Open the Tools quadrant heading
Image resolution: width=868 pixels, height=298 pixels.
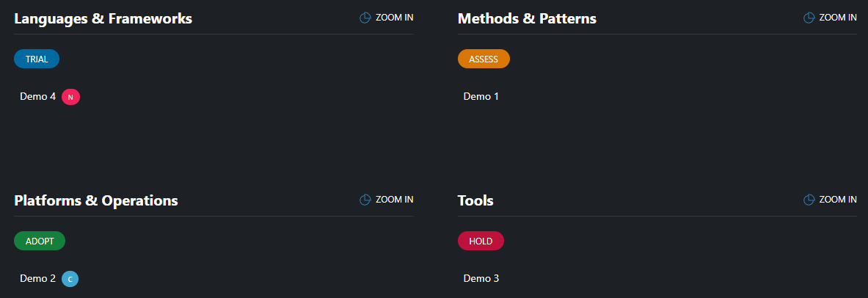475,200
